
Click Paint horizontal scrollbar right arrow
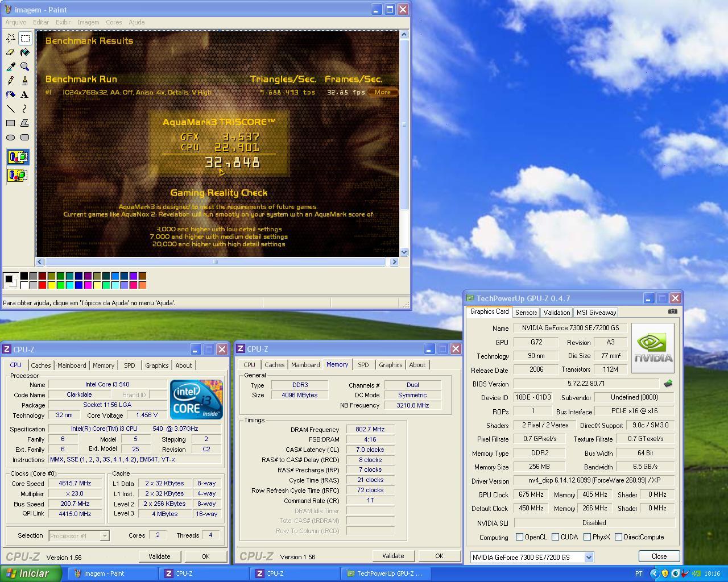pos(394,262)
